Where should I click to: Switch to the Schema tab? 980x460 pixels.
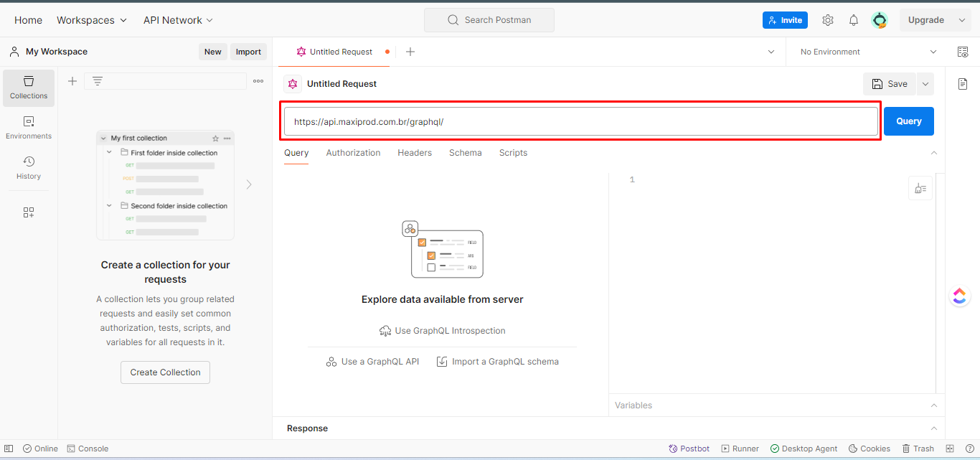(x=466, y=153)
